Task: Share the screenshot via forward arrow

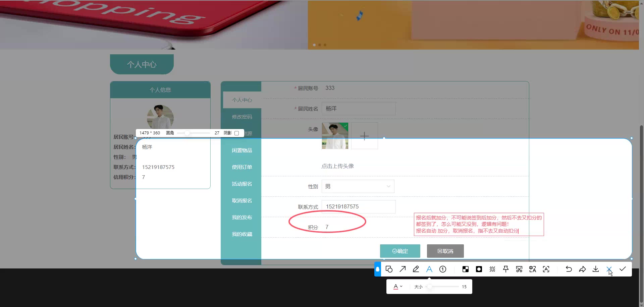Action: 582,269
